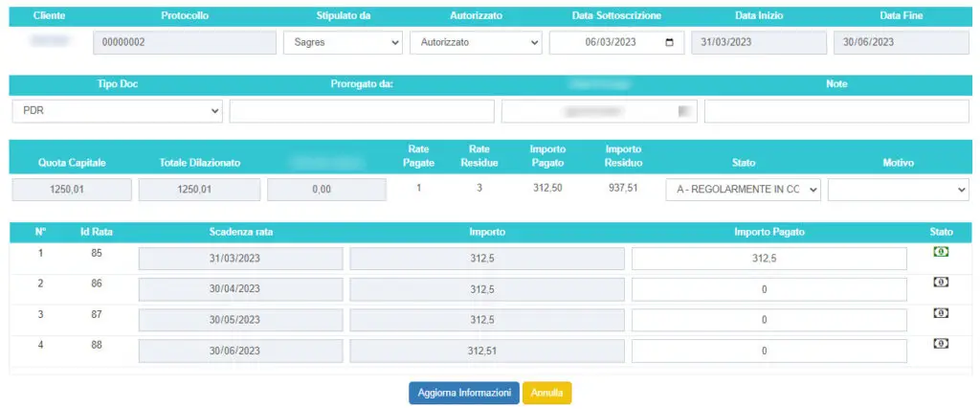Expand the Autorizzato dropdown
The height and width of the screenshot is (409, 980).
click(476, 42)
